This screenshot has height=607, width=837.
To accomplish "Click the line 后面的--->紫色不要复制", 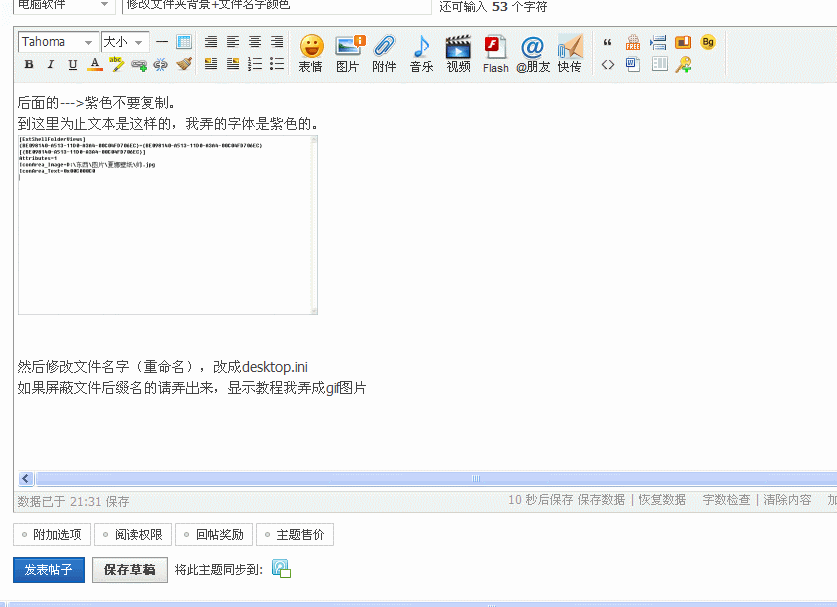I will (96, 103).
